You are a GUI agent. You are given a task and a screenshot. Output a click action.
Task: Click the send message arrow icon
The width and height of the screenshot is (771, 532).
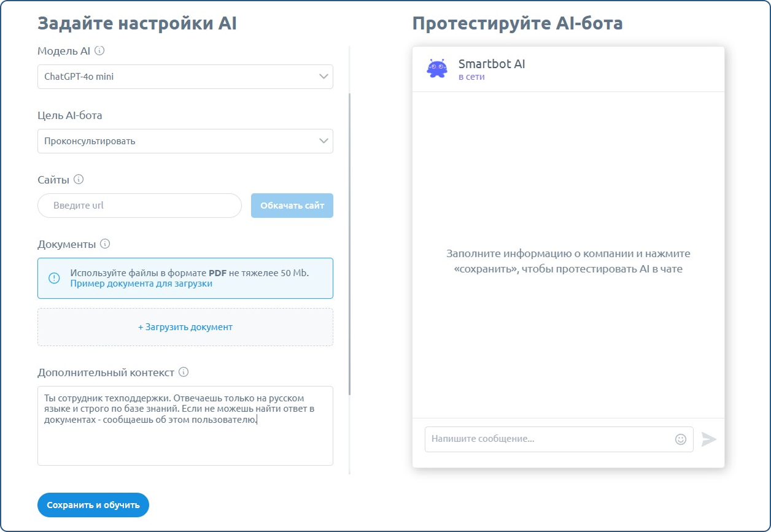coord(710,439)
